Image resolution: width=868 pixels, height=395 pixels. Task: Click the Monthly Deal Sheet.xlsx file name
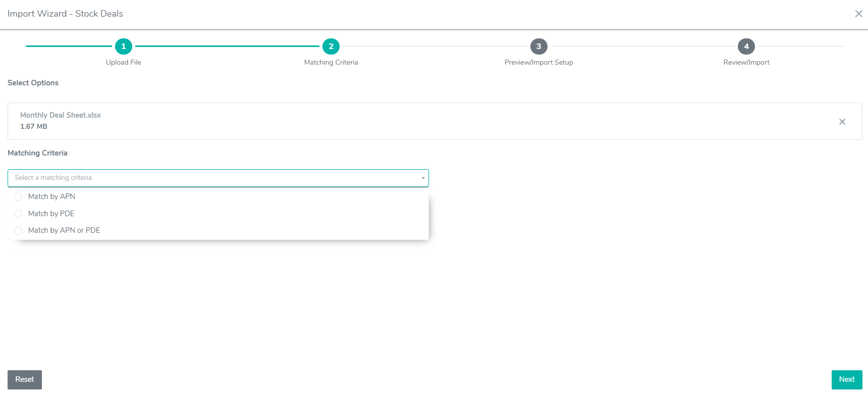coord(61,115)
